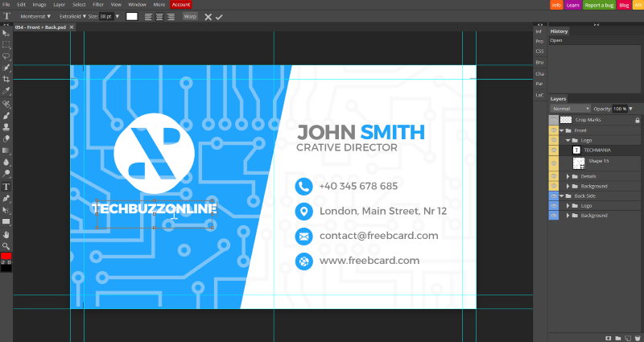Screen dimensions: 644x342
Task: Select the Path Selection tool
Action: click(6, 210)
